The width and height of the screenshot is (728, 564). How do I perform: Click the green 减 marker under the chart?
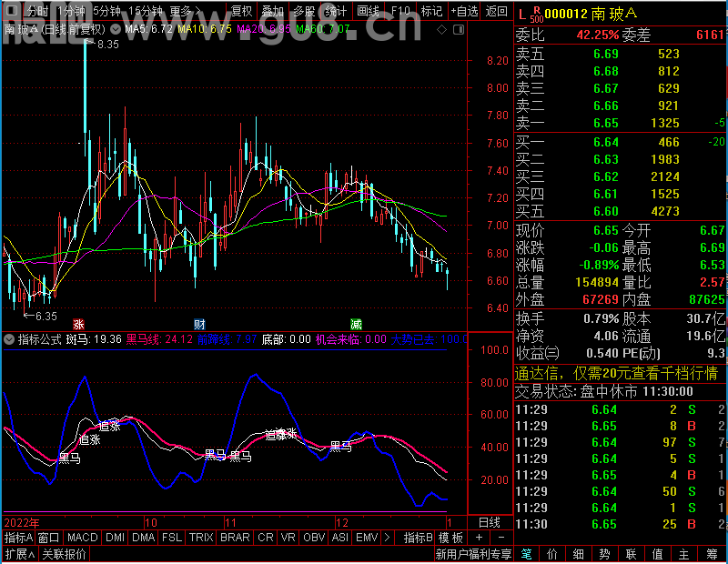point(356,324)
